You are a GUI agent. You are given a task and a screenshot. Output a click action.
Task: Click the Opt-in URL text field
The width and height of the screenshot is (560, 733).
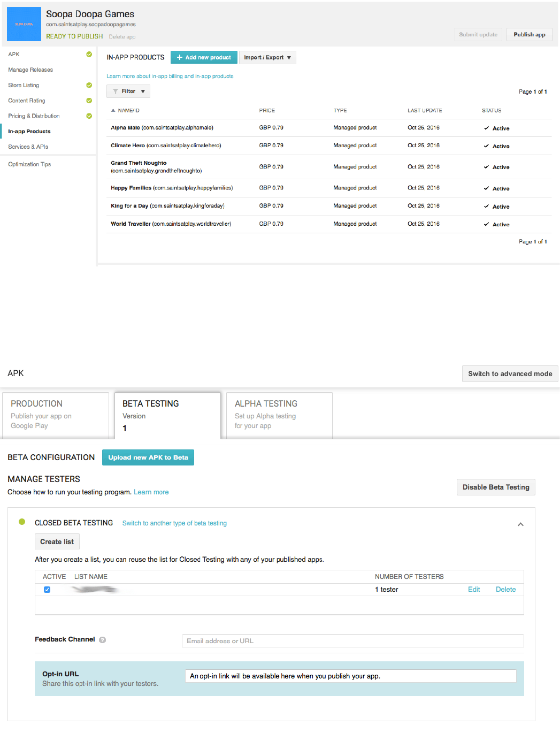(350, 676)
